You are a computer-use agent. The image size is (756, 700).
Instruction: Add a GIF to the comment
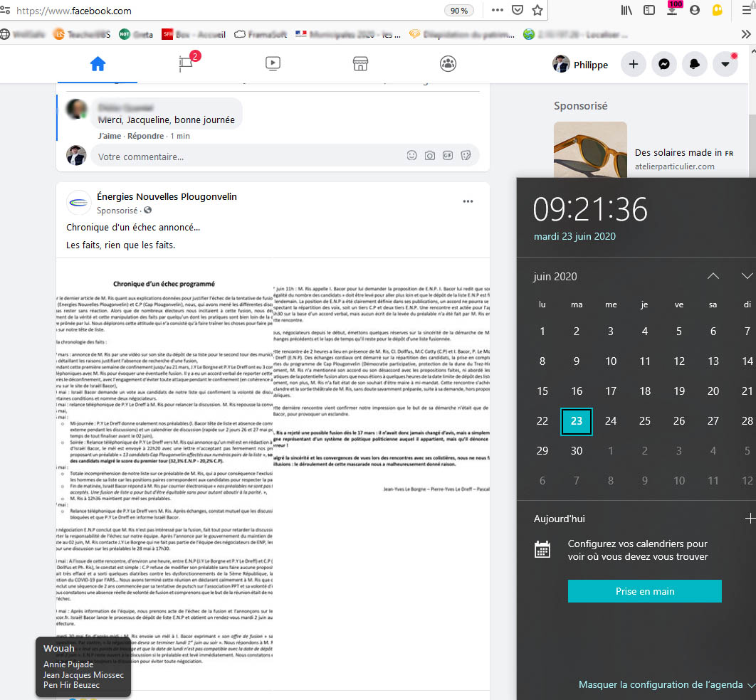[448, 156]
